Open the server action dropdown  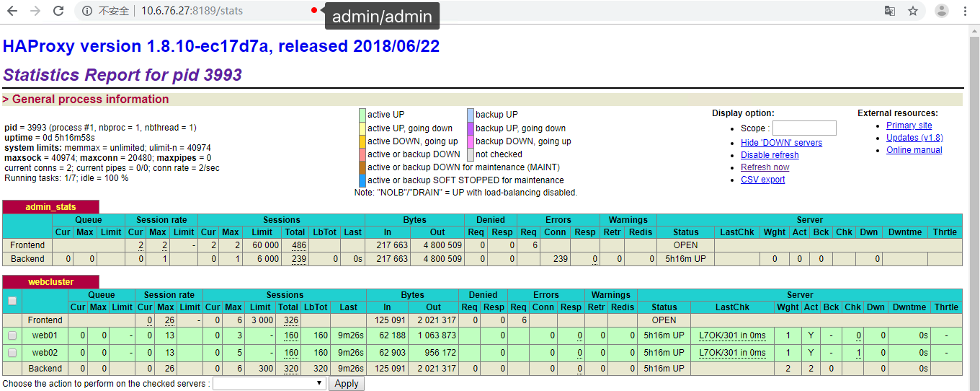pyautogui.click(x=269, y=384)
